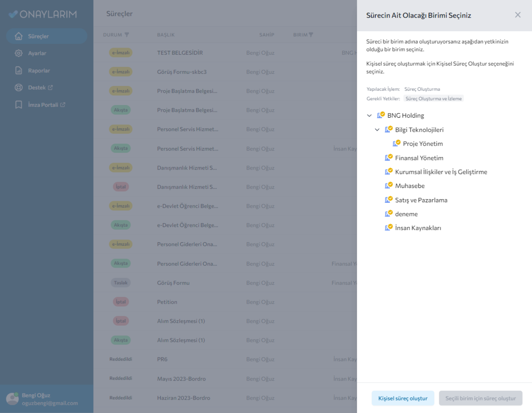Click the İmza Portalı bookmark icon

point(18,105)
